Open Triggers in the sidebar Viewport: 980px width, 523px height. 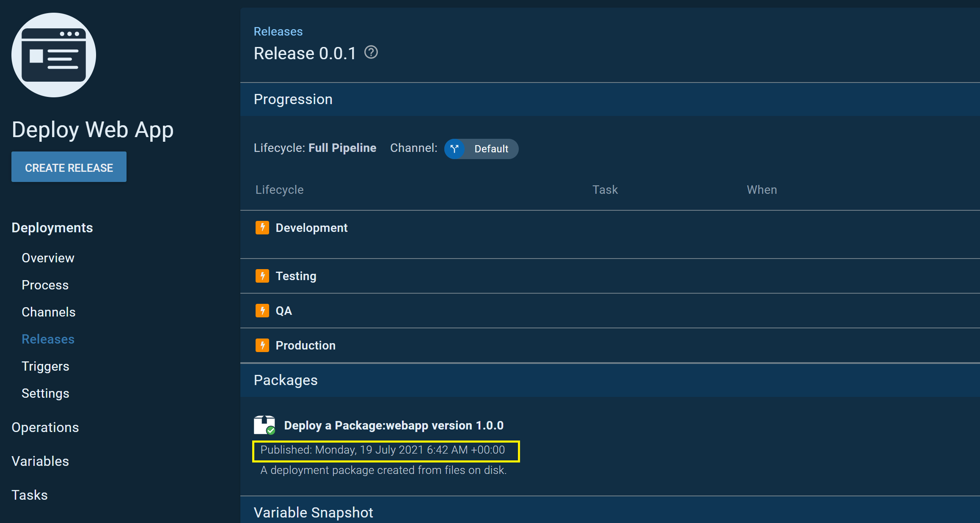45,366
